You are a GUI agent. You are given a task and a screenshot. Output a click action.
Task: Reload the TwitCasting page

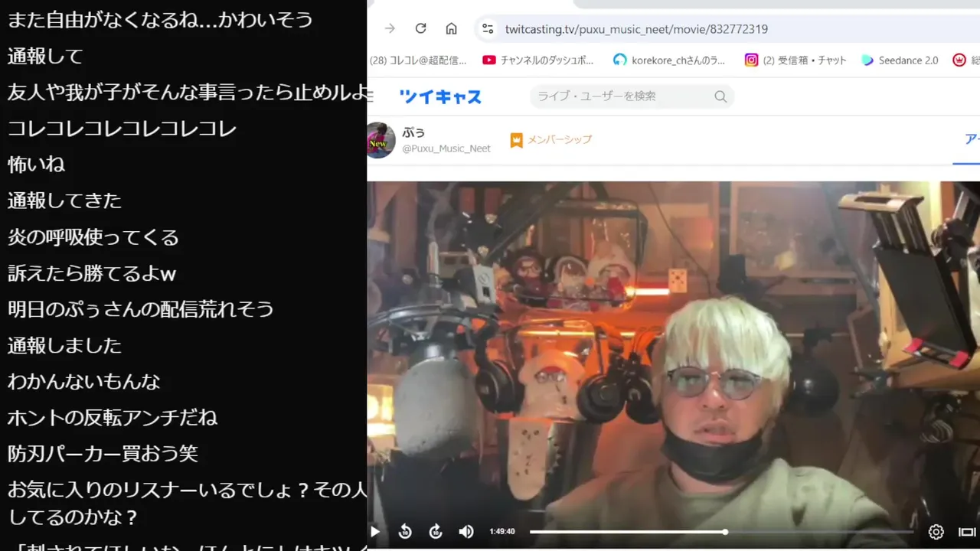420,29
